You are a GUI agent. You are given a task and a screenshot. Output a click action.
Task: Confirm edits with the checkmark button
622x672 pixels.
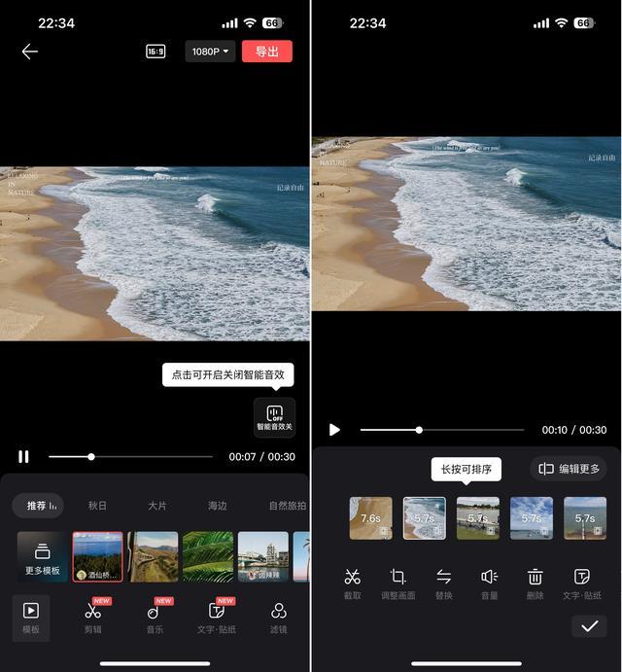pos(589,626)
